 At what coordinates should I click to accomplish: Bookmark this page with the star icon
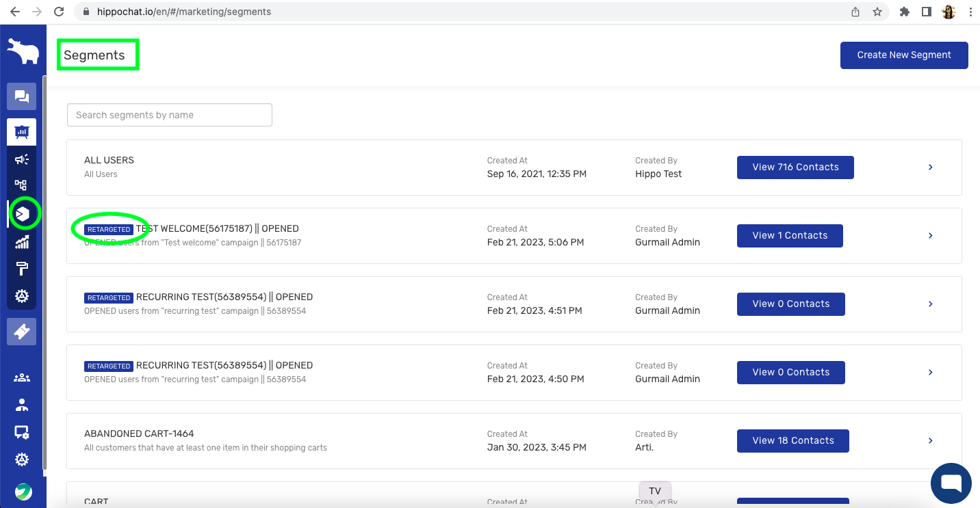coord(877,12)
